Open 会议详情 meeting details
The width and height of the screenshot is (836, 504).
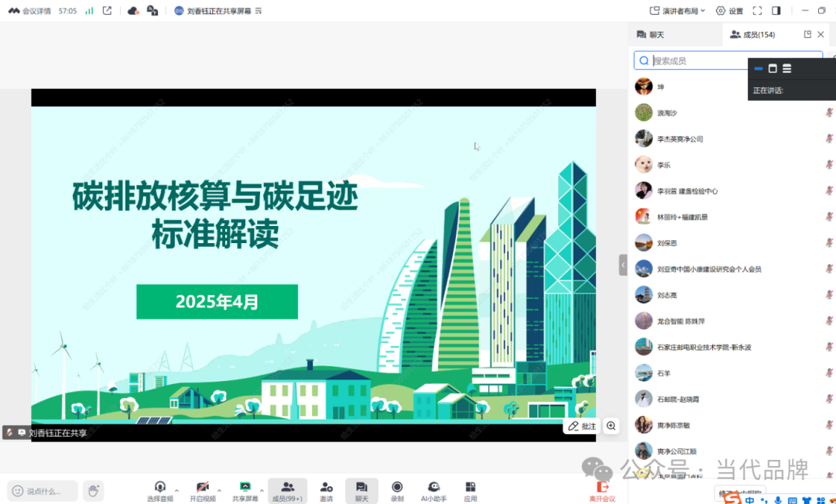pos(29,11)
